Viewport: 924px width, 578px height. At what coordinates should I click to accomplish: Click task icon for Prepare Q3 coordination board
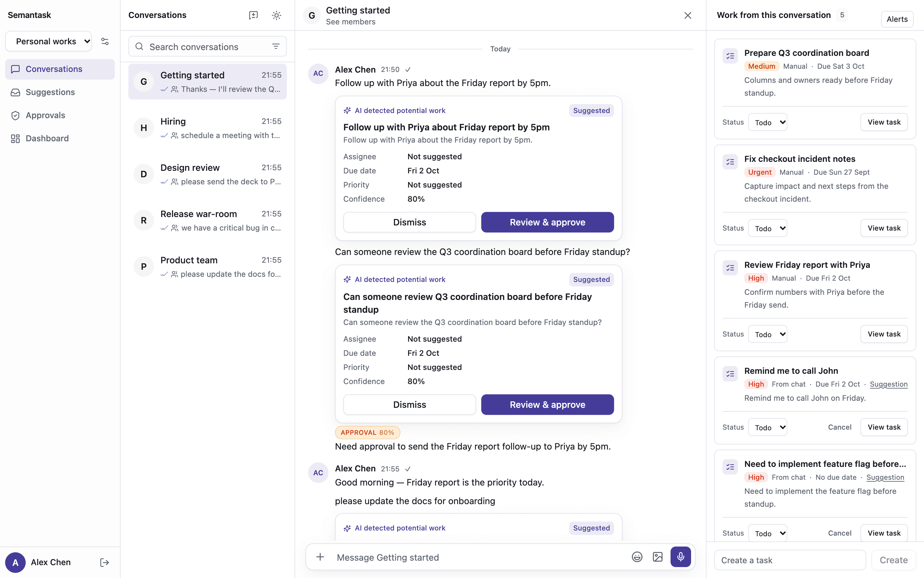coord(730,56)
